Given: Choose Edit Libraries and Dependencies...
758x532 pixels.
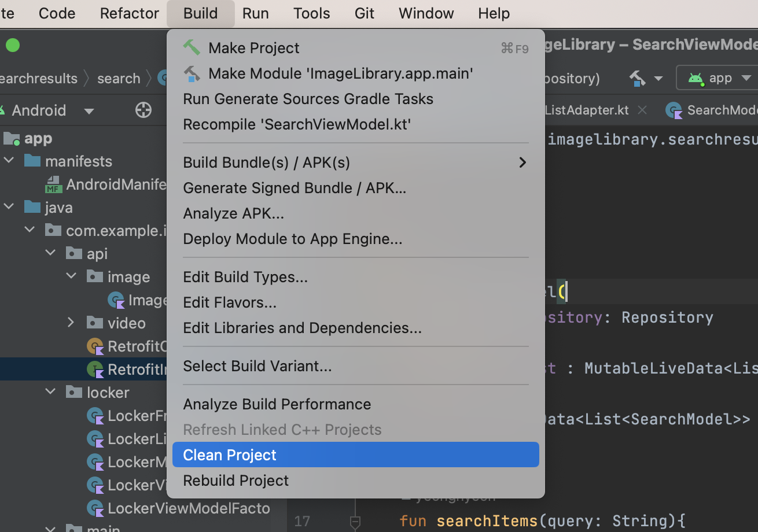Looking at the screenshot, I should click(x=356, y=328).
